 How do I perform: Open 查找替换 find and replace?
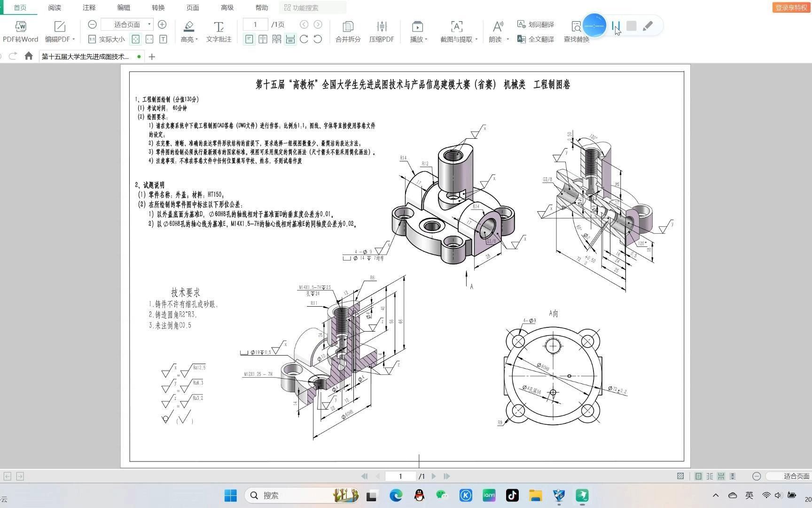pos(576,32)
